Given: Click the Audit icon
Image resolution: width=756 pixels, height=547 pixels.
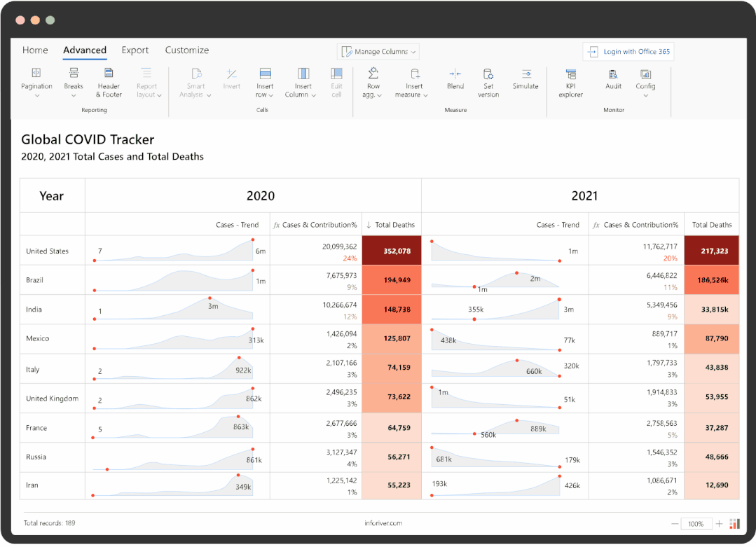Looking at the screenshot, I should pyautogui.click(x=613, y=74).
